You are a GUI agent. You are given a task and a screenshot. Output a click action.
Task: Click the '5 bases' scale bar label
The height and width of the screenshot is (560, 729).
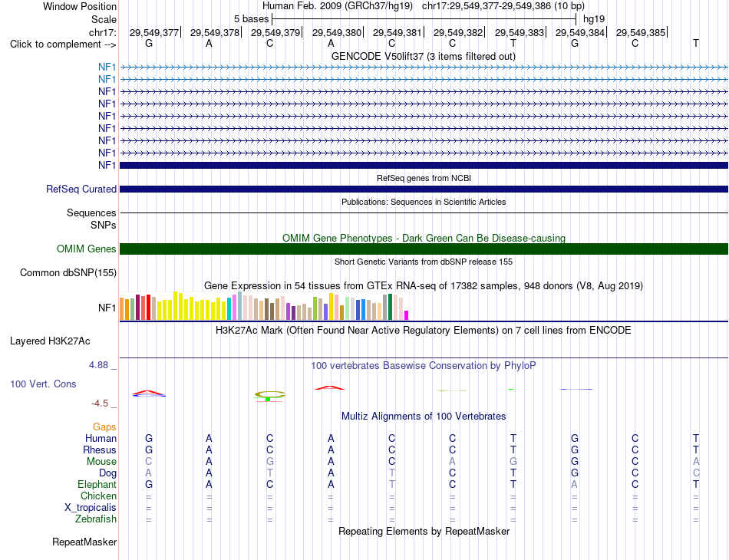pos(251,19)
